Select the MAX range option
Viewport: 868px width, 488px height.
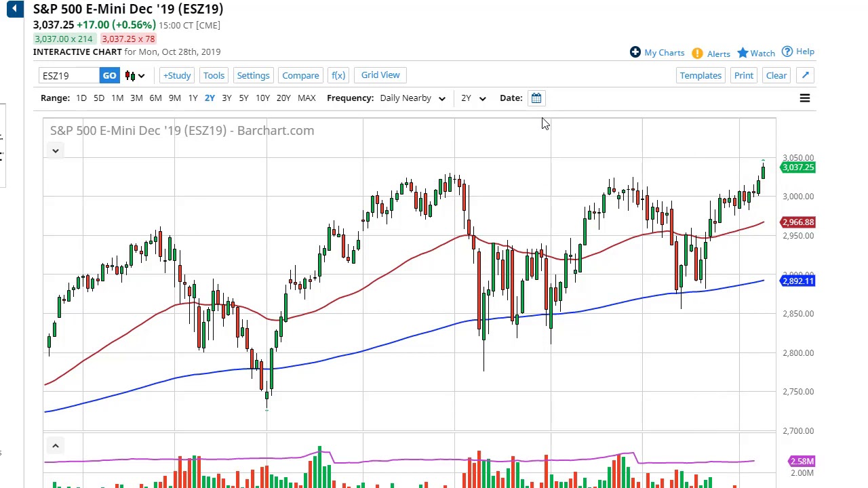(307, 98)
